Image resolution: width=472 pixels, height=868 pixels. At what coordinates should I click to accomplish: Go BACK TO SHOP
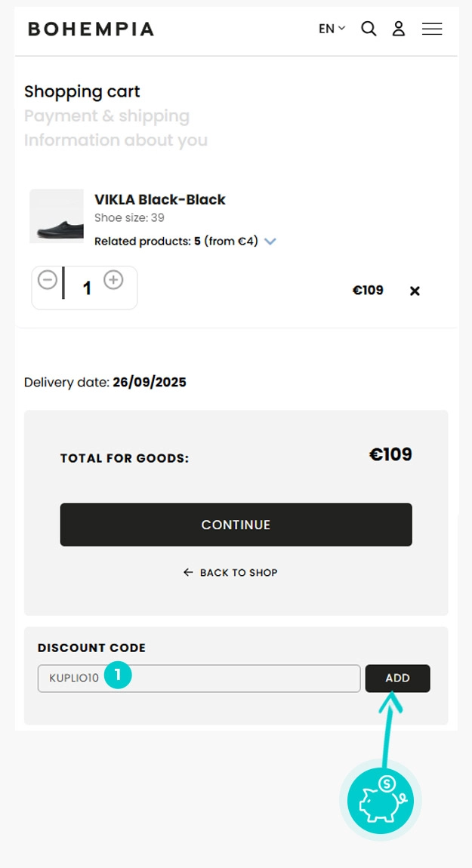[x=230, y=573]
